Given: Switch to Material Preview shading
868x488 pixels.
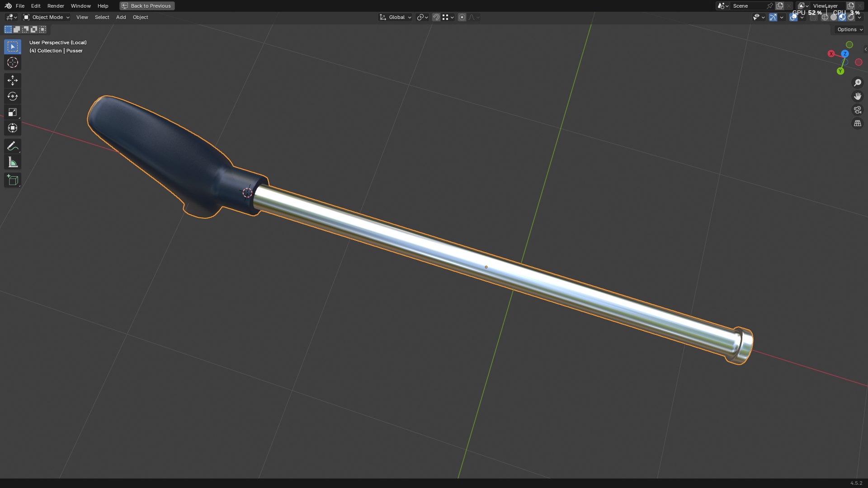Looking at the screenshot, I should pos(842,17).
